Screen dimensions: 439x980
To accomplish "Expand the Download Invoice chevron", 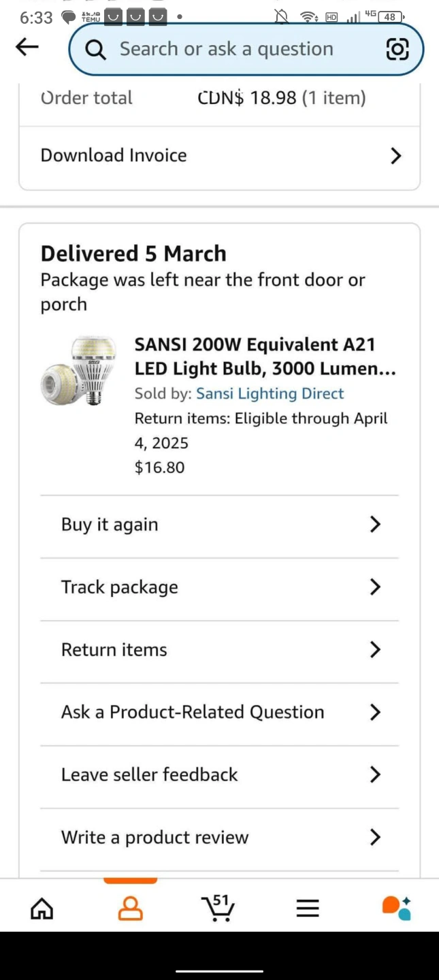I will coord(395,156).
